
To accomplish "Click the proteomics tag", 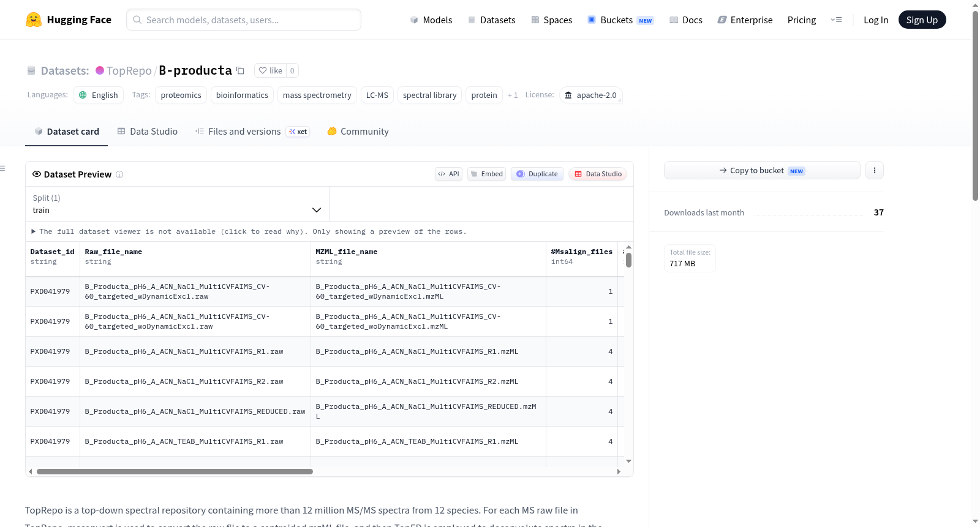I will coord(181,95).
